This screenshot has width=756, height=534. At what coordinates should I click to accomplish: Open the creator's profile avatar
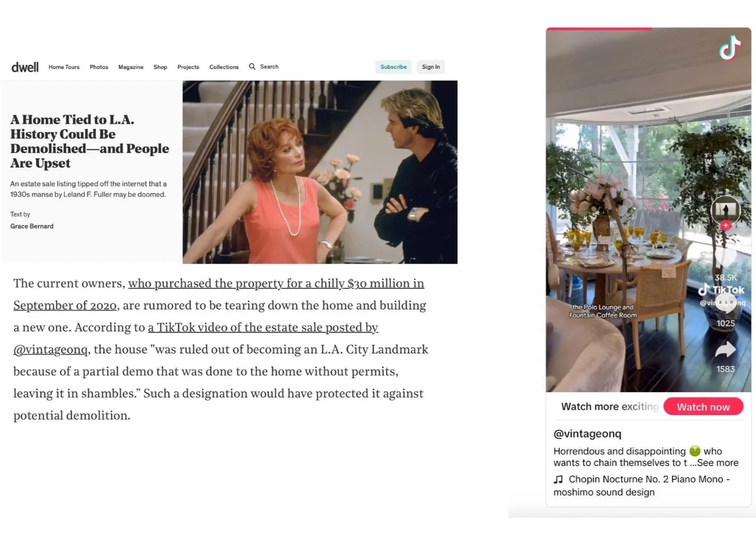725,210
